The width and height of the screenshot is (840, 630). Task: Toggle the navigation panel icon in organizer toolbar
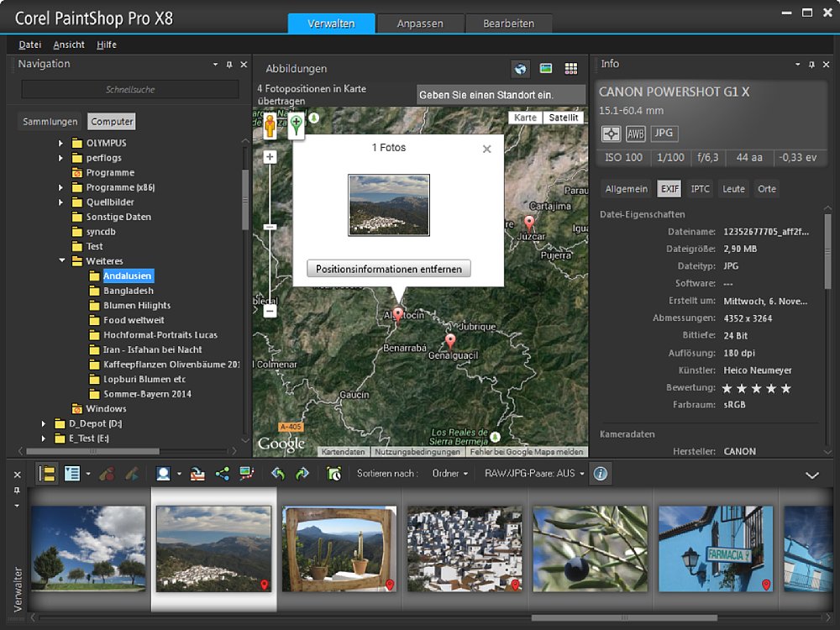coord(47,474)
